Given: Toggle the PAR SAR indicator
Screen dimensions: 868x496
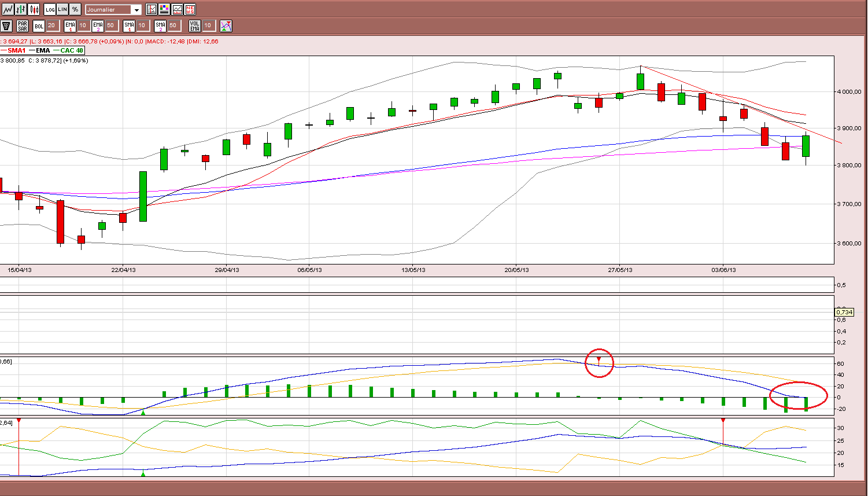Looking at the screenshot, I should 23,25.
